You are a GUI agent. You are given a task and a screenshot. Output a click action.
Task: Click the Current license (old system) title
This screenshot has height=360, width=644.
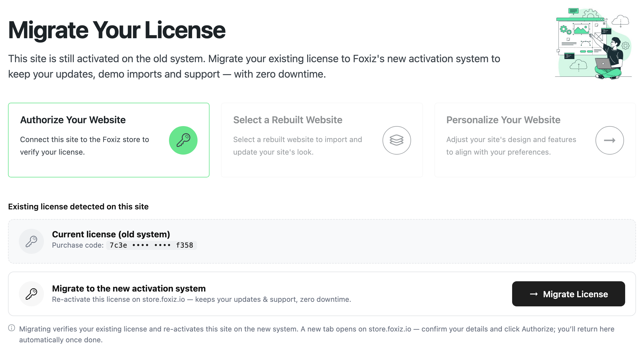click(x=111, y=234)
